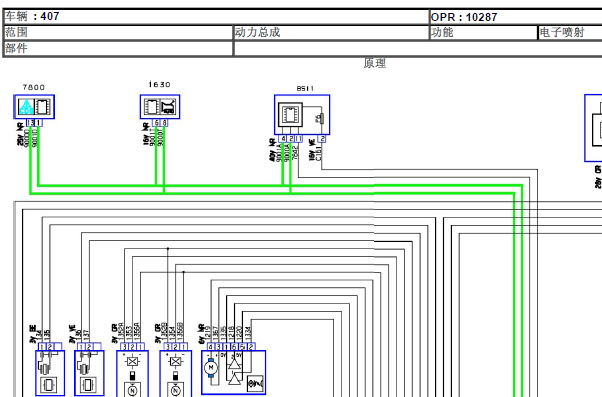Viewport: 602px width, 397px height.
Task: Select the 车辆 : 407 header cell
Action: pyautogui.click(x=216, y=17)
